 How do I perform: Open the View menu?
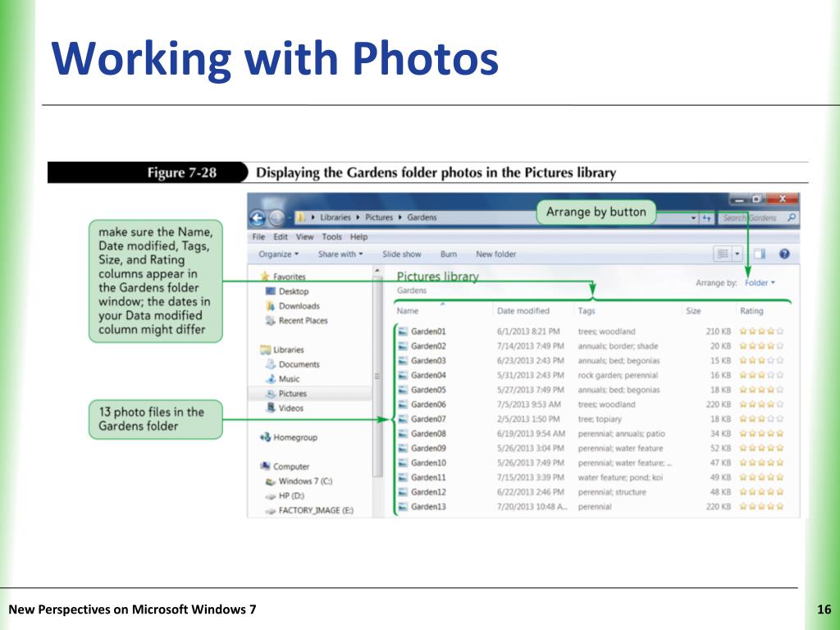pos(305,237)
